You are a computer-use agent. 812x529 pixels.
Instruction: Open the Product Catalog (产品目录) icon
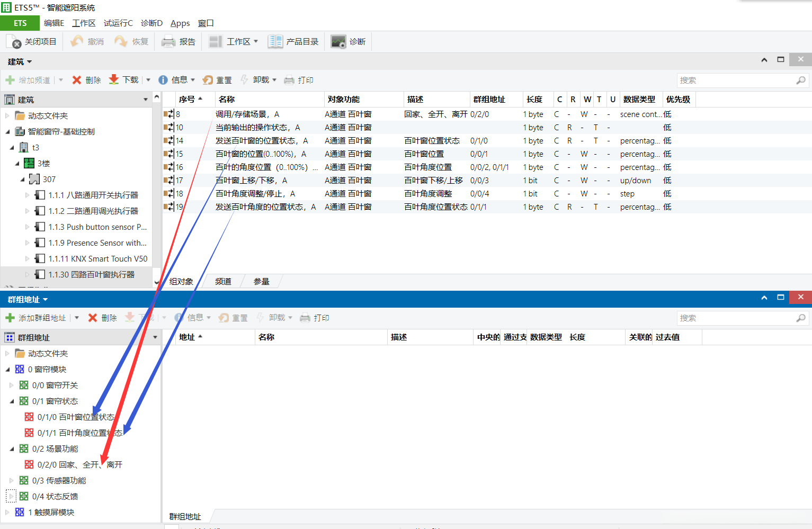(275, 41)
